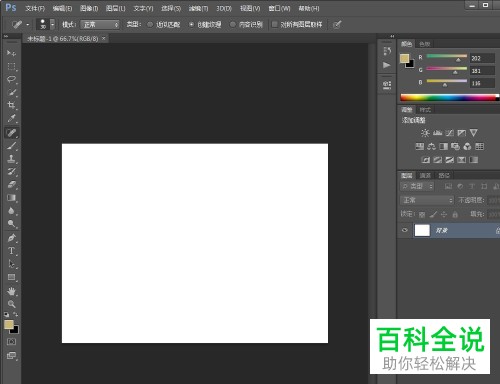The height and width of the screenshot is (384, 500).
Task: Open the 文件(F) menu
Action: (x=35, y=8)
